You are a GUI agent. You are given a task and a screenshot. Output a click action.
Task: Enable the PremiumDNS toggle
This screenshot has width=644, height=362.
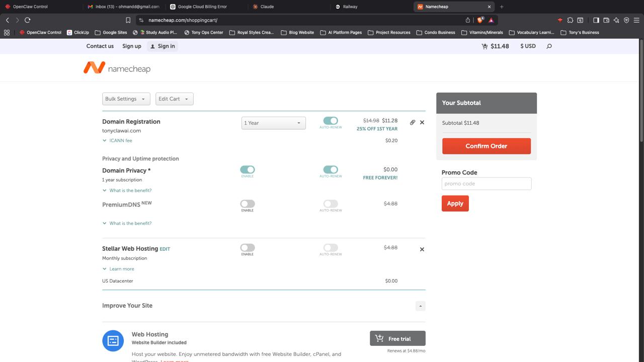pyautogui.click(x=247, y=204)
